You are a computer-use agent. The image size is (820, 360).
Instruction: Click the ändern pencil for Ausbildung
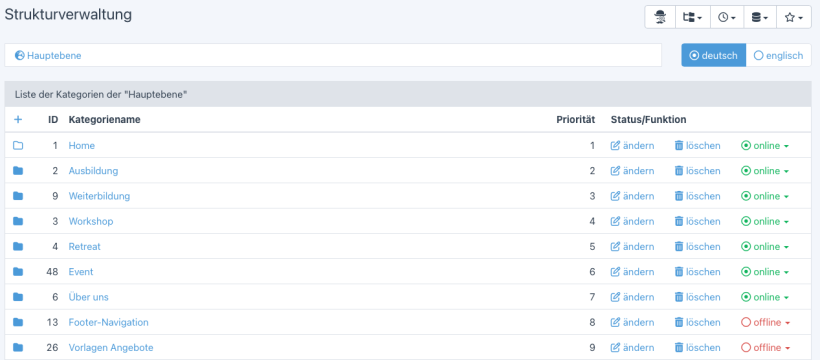pyautogui.click(x=632, y=171)
